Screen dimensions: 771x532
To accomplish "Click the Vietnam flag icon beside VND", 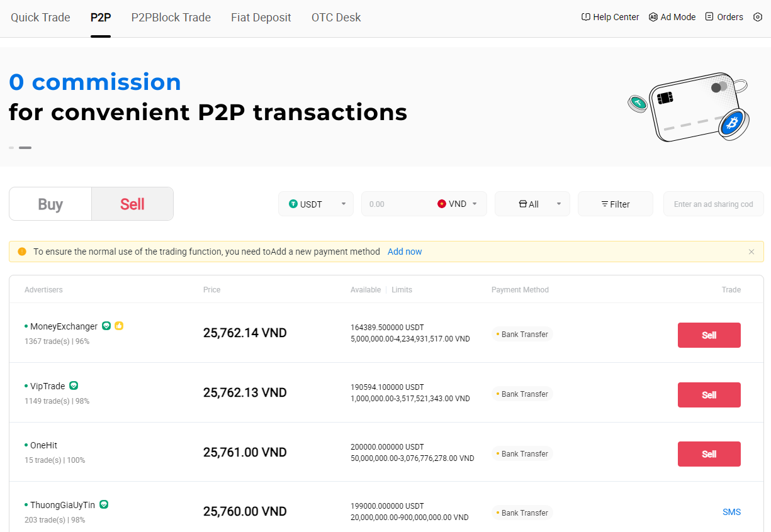I will (x=442, y=204).
